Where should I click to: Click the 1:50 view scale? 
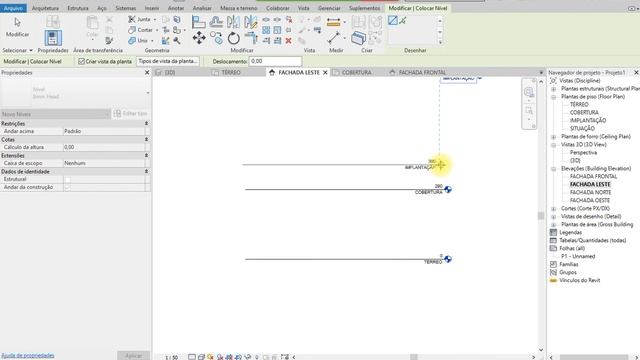171,357
